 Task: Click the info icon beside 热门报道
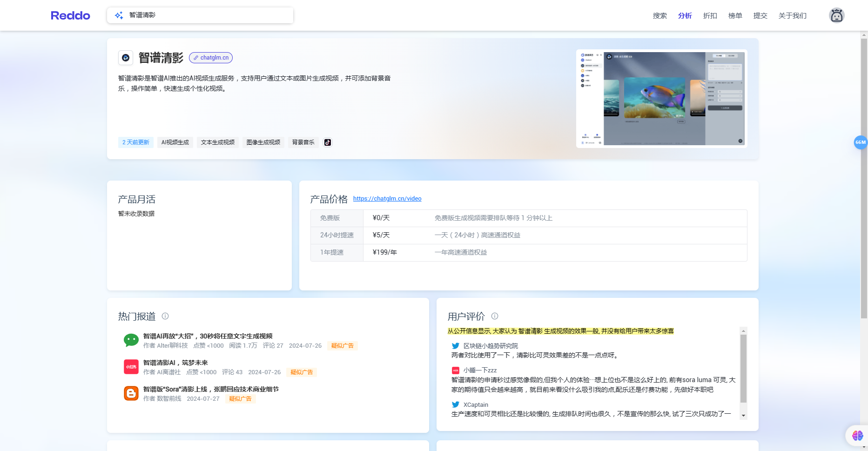click(165, 316)
